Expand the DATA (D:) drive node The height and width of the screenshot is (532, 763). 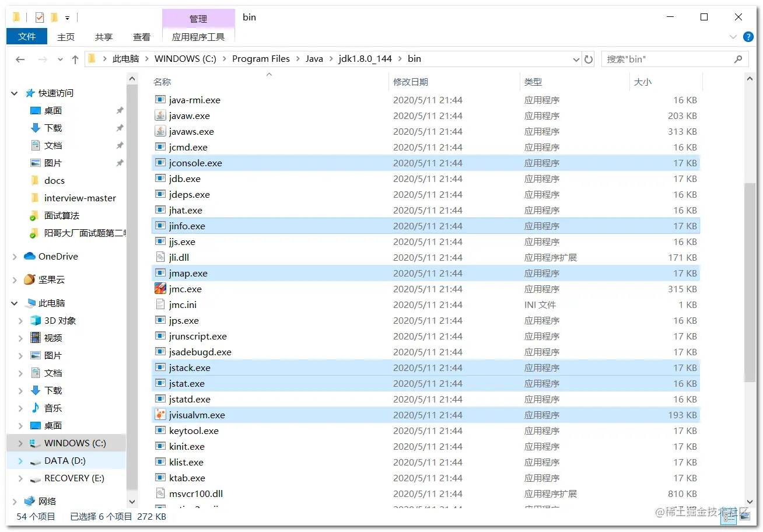(x=20, y=461)
